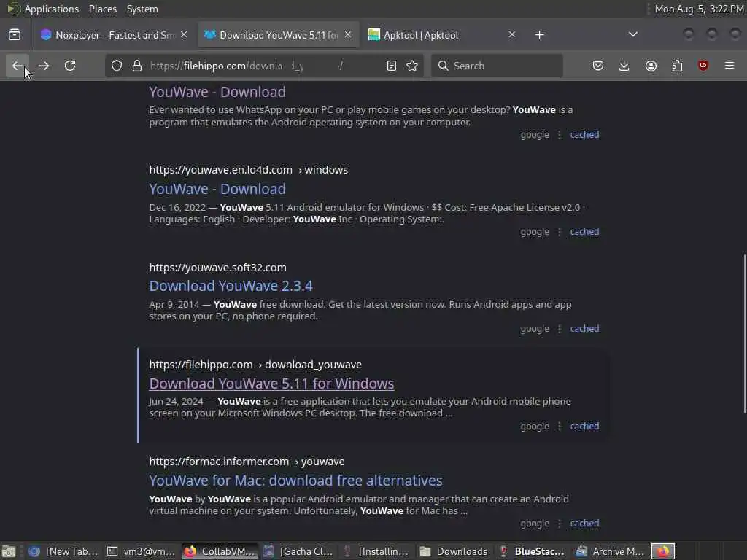Open more options dots for lo4d result
This screenshot has height=560, width=747.
(x=560, y=232)
